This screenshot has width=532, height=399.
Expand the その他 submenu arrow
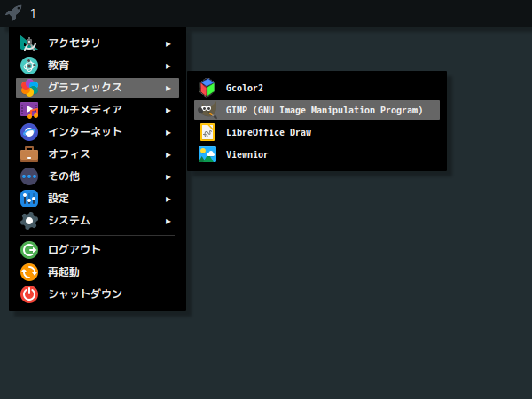click(x=168, y=177)
